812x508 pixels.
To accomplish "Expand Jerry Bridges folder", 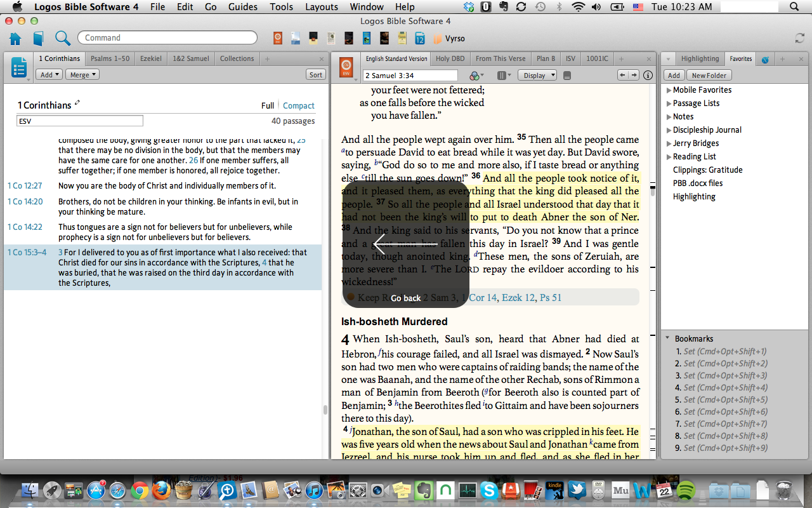I will (669, 144).
